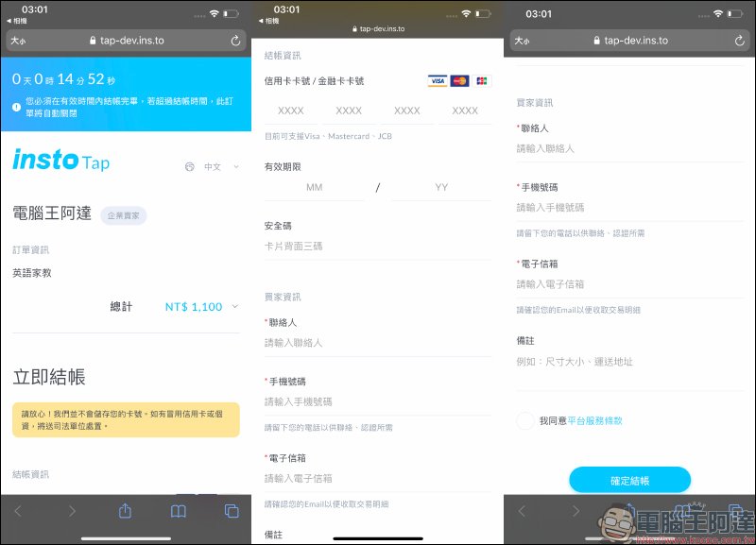The width and height of the screenshot is (756, 545).
Task: Focus the 卡片背面三碼 security code field
Action: point(377,247)
